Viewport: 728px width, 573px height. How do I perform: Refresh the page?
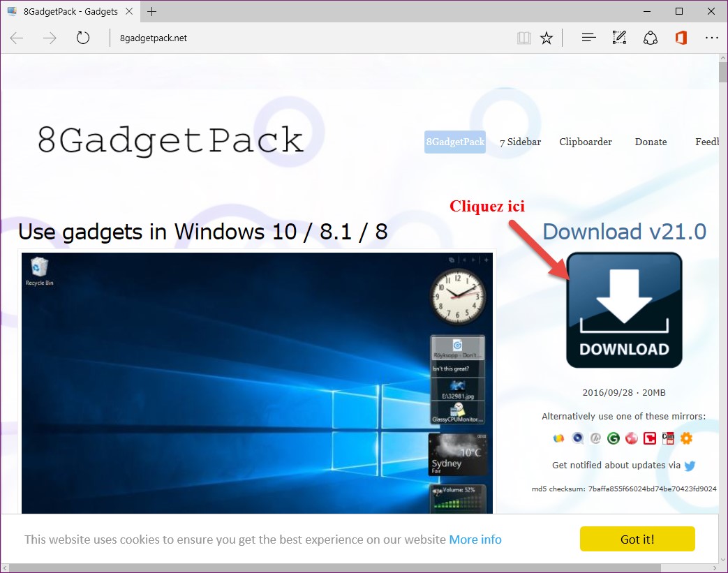82,38
